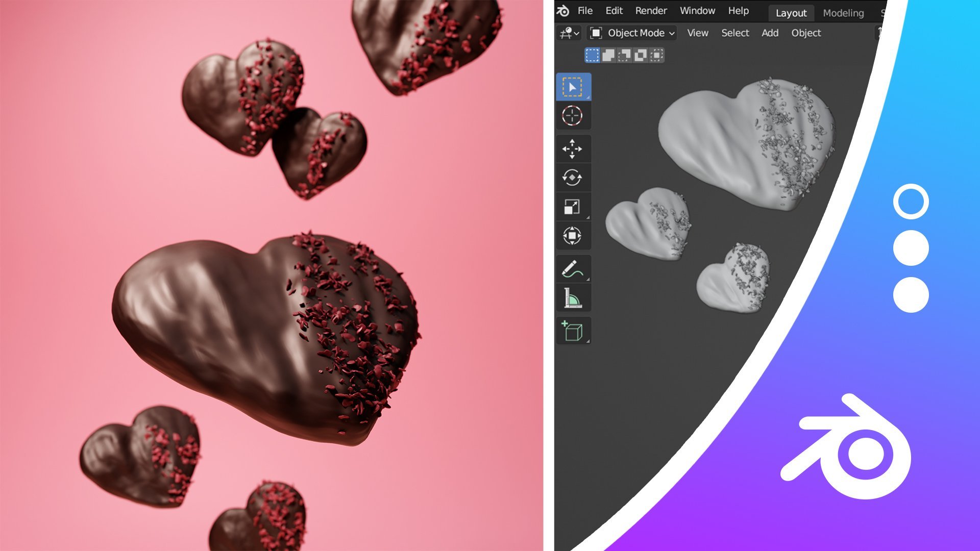
Task: Choose Invert Selection mode icon
Action: click(x=641, y=55)
